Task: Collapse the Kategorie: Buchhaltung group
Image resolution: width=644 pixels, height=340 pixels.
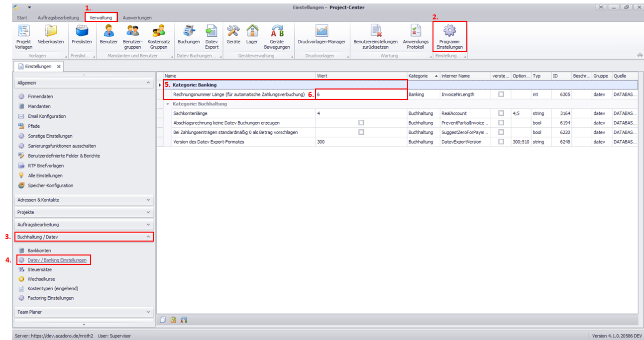Action: tap(168, 104)
